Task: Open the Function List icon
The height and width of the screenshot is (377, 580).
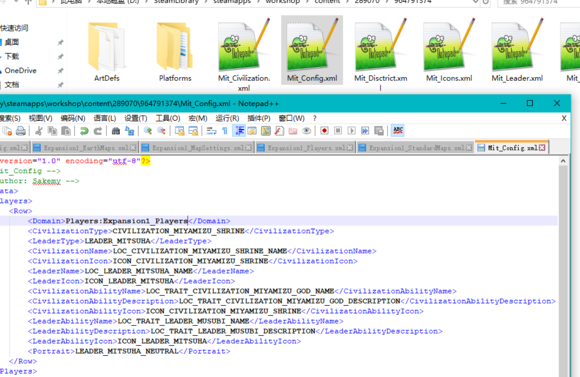Action: [x=279, y=131]
